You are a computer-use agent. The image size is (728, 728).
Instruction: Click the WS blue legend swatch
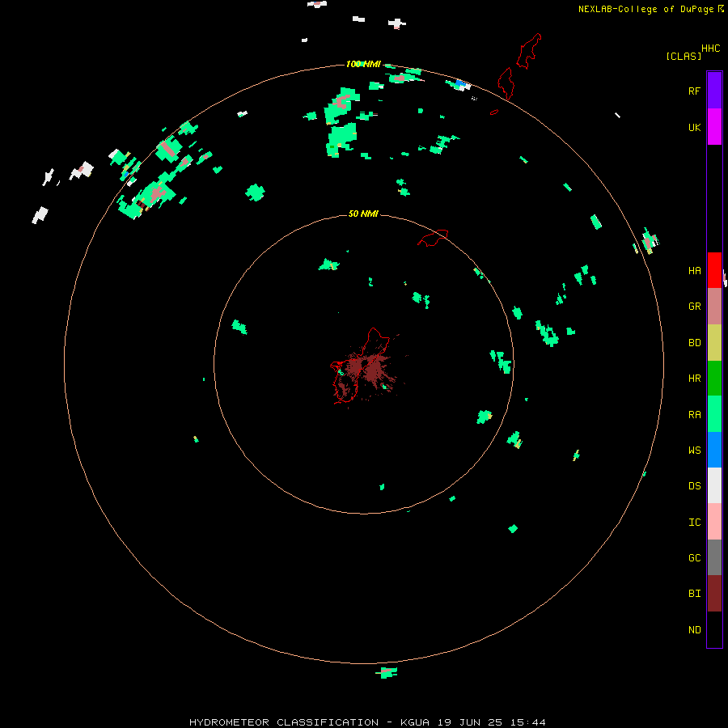[x=714, y=450]
